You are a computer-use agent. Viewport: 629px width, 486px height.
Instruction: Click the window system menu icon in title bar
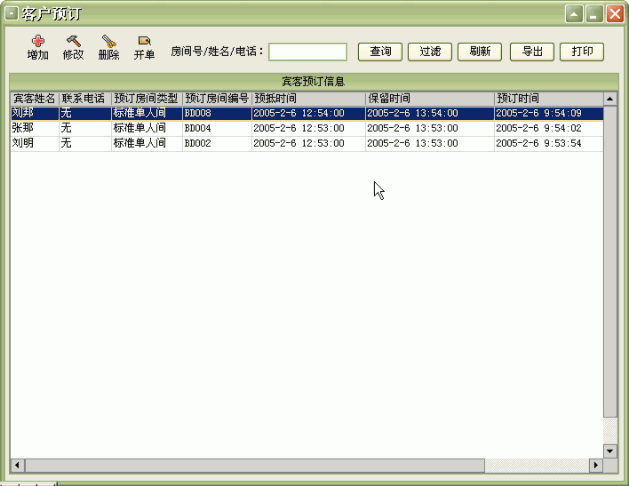point(12,13)
